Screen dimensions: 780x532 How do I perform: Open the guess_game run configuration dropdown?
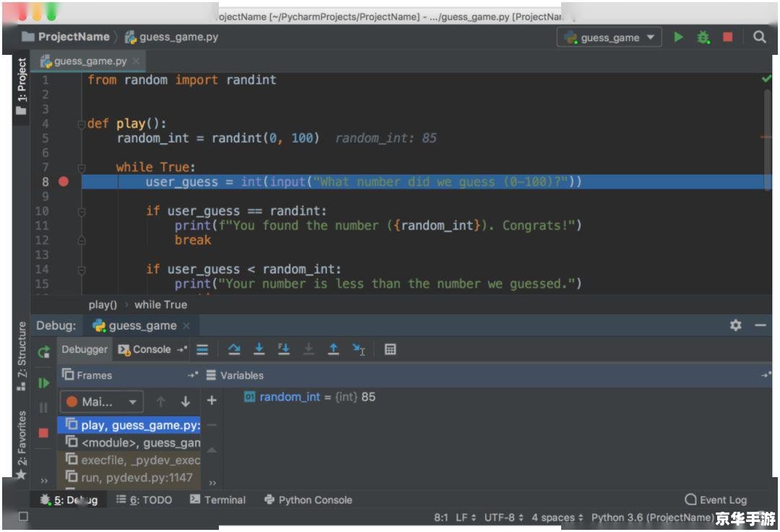point(610,38)
